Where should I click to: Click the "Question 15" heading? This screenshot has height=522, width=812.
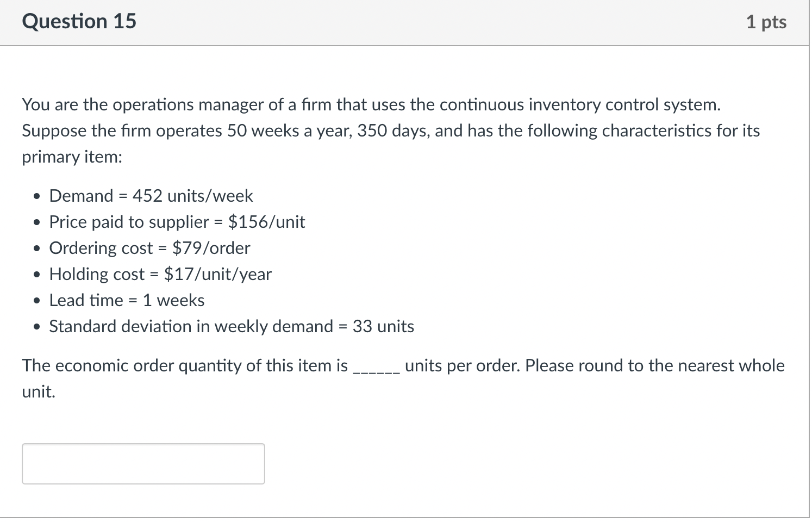coord(79,22)
